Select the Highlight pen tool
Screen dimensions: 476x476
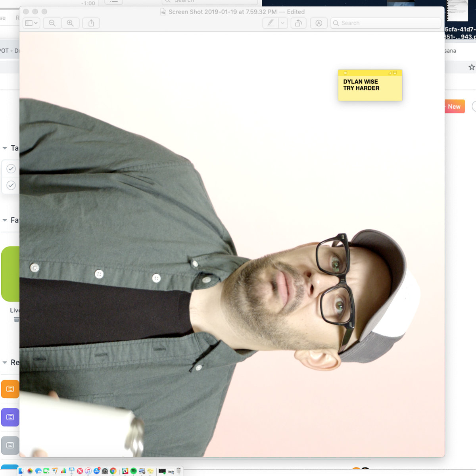pos(271,23)
